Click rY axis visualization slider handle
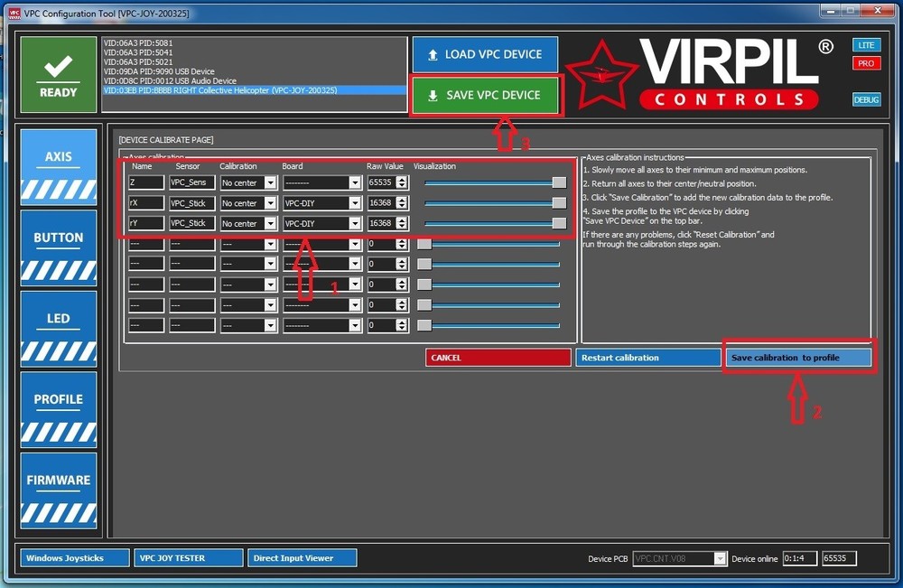 click(x=559, y=223)
